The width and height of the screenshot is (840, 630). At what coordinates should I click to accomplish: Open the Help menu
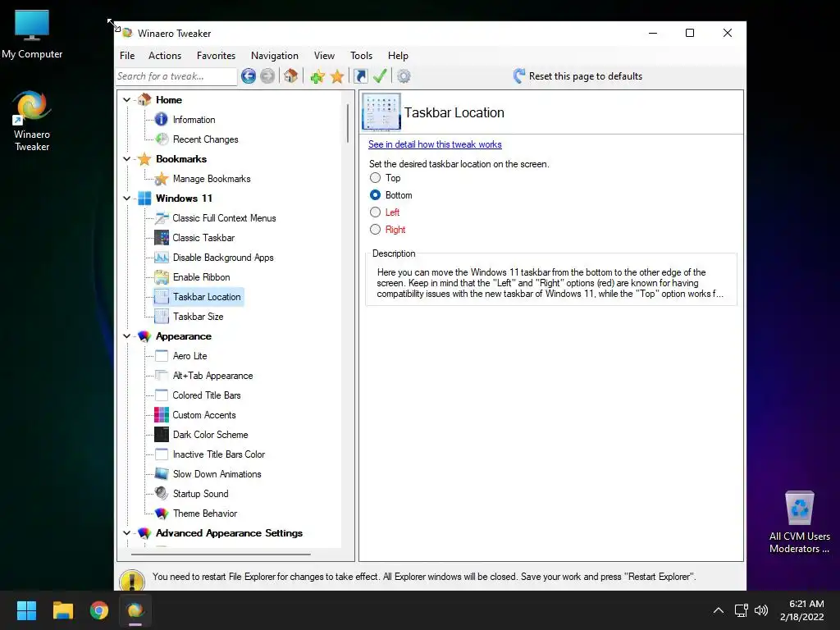(x=398, y=56)
